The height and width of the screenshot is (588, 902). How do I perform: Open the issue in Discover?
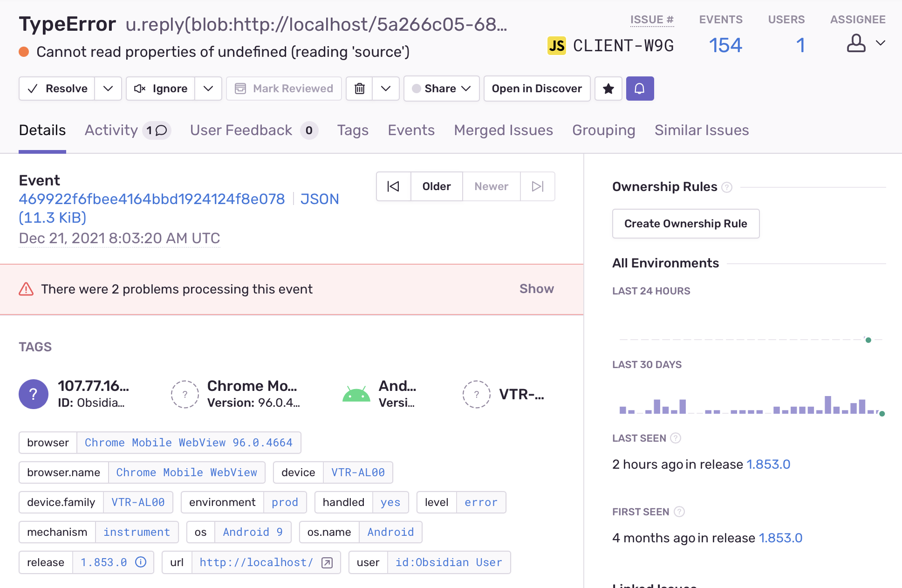pos(537,89)
